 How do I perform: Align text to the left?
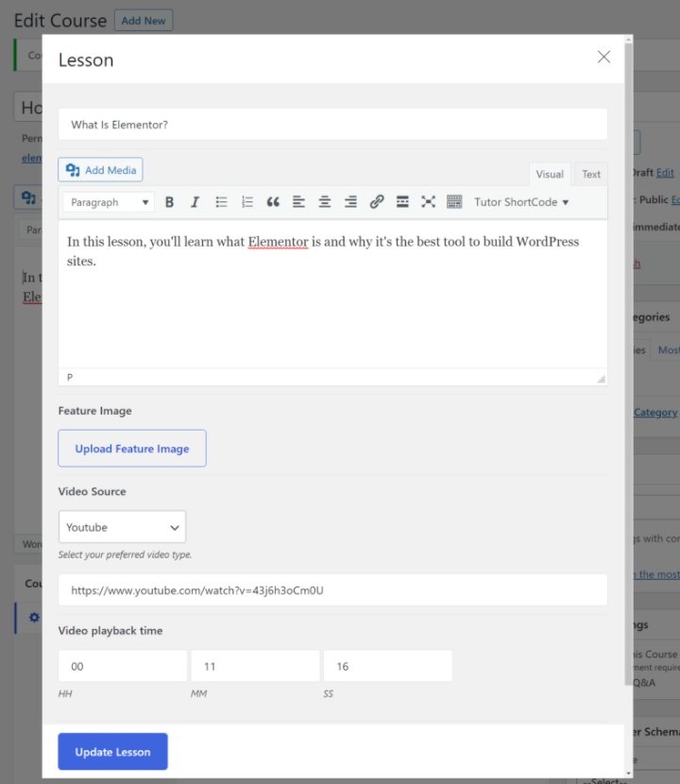click(x=298, y=202)
